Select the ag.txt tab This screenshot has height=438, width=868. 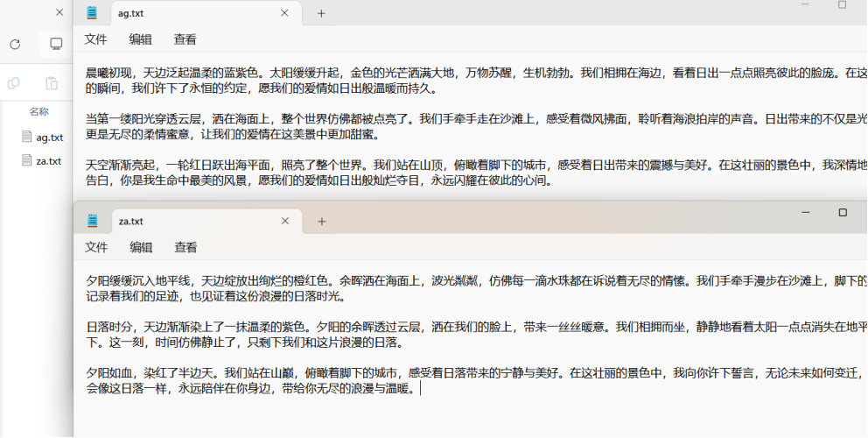tap(206, 13)
